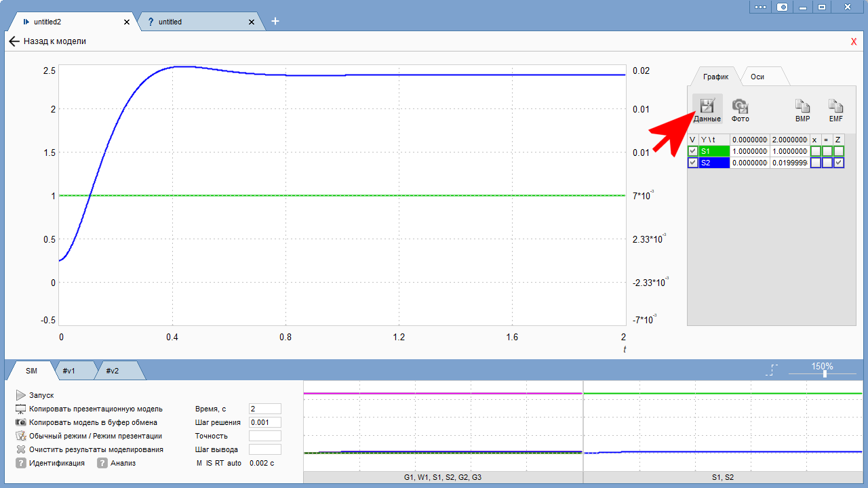868x488 pixels.
Task: Click Очистить результаты моделирования
Action: coord(96,449)
